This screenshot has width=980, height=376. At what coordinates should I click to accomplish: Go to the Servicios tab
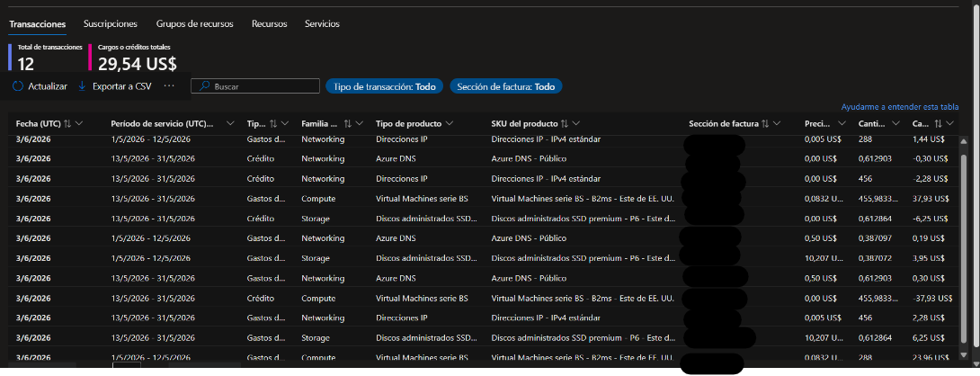(323, 23)
